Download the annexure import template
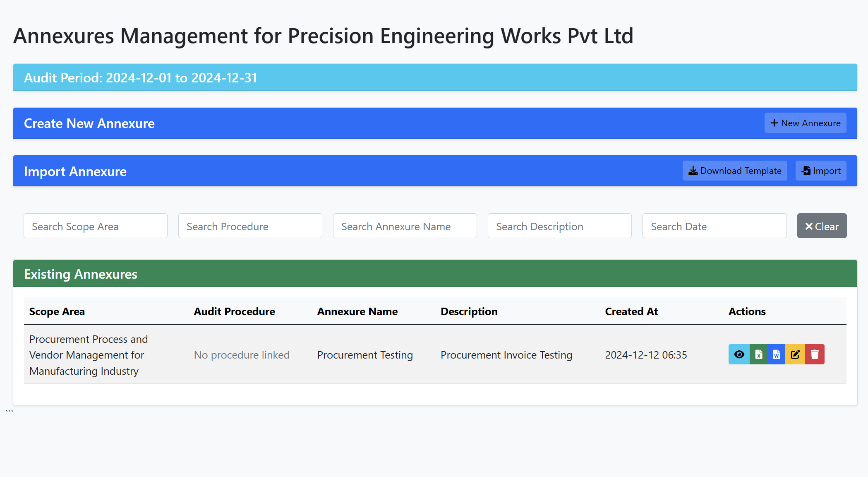Screen dimensions: 868x477 click(735, 171)
